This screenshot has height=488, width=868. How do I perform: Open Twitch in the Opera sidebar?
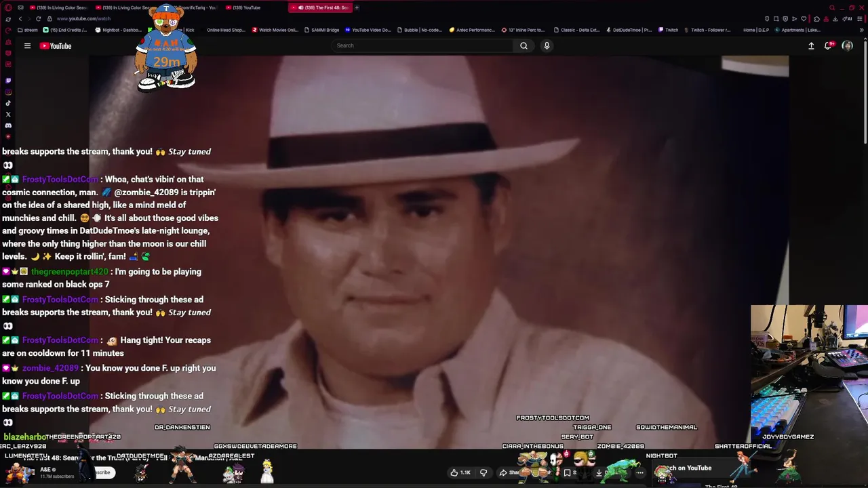(x=8, y=81)
